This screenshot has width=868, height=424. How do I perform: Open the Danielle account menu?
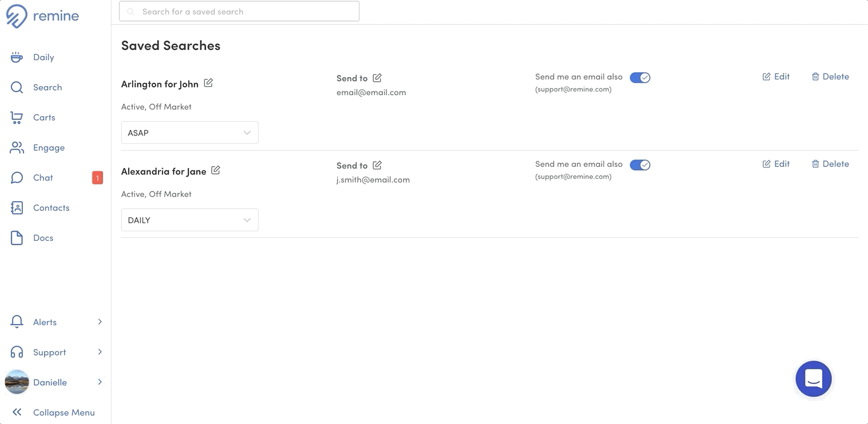pyautogui.click(x=50, y=382)
